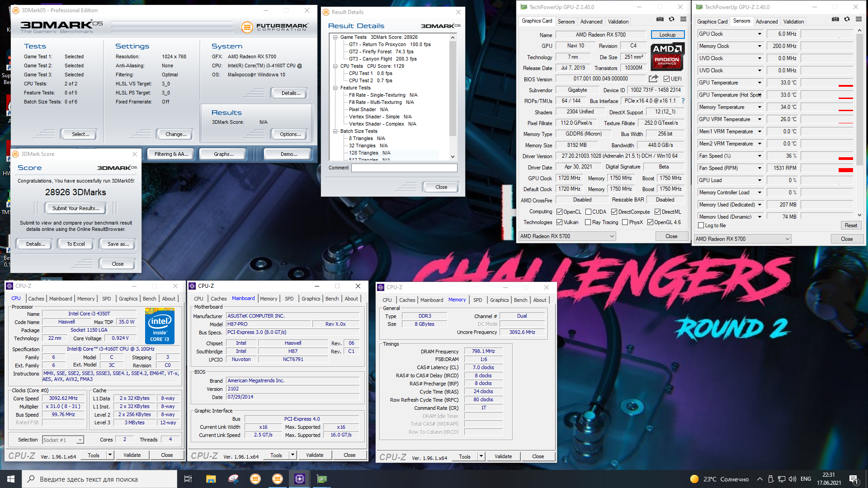Click down arrow of GPU-Z Sensors scrollbar
The height and width of the screenshot is (488, 868).
(859, 215)
